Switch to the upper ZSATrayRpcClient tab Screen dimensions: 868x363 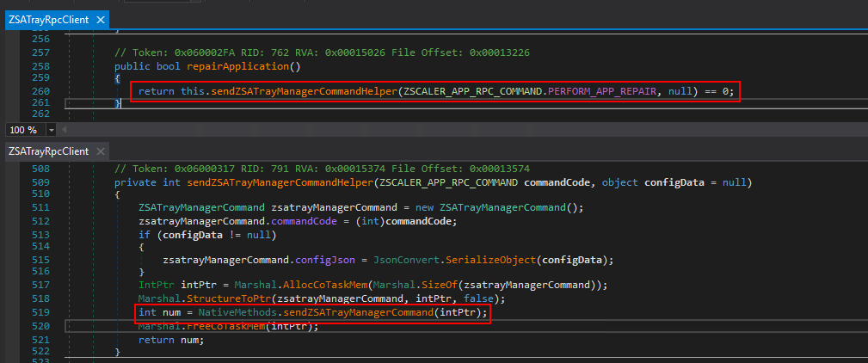(x=49, y=20)
